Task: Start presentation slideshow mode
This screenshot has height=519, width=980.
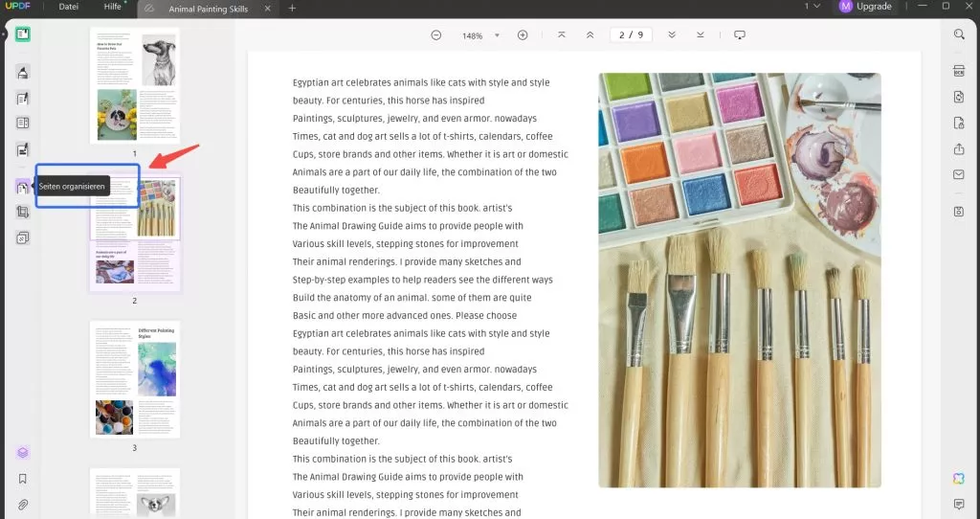Action: pos(740,35)
